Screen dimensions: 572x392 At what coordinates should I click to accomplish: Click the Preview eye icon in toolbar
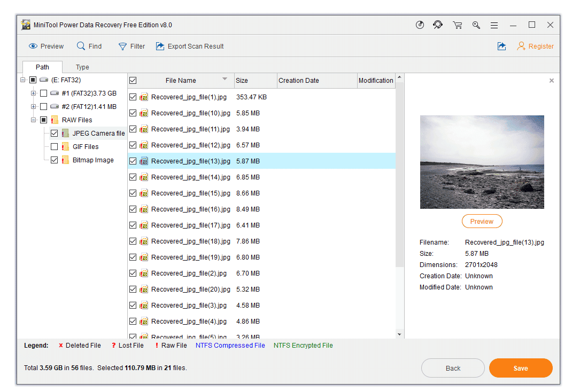pyautogui.click(x=33, y=46)
